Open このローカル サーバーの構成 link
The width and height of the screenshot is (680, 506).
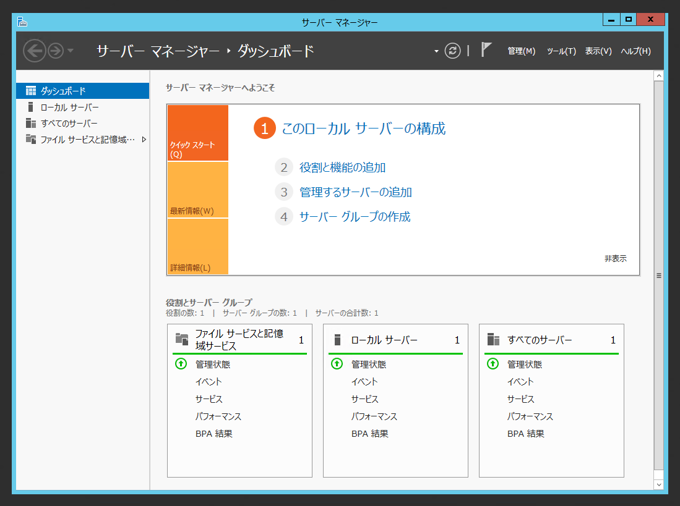(363, 129)
